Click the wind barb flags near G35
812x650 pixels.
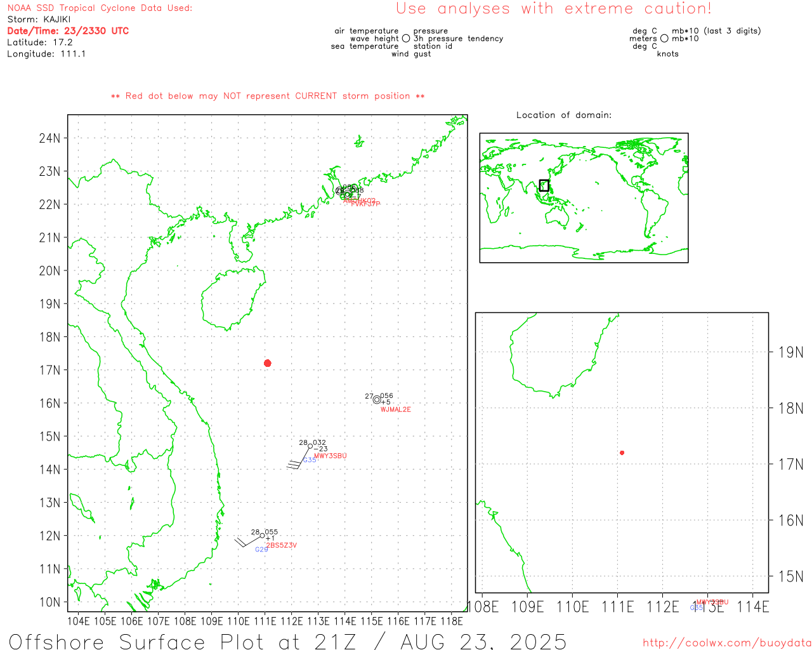(x=293, y=465)
